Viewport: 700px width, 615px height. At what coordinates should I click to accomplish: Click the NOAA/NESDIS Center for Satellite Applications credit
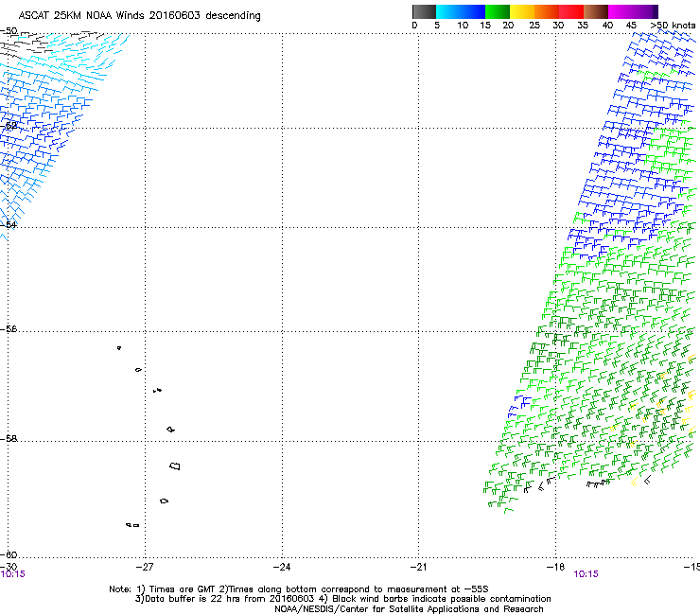click(409, 609)
